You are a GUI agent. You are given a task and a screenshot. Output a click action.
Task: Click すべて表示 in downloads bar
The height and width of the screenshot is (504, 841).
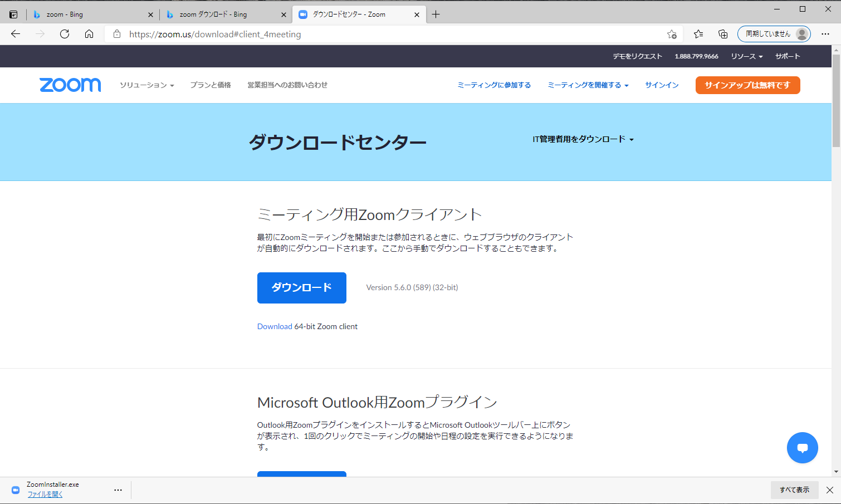(795, 490)
